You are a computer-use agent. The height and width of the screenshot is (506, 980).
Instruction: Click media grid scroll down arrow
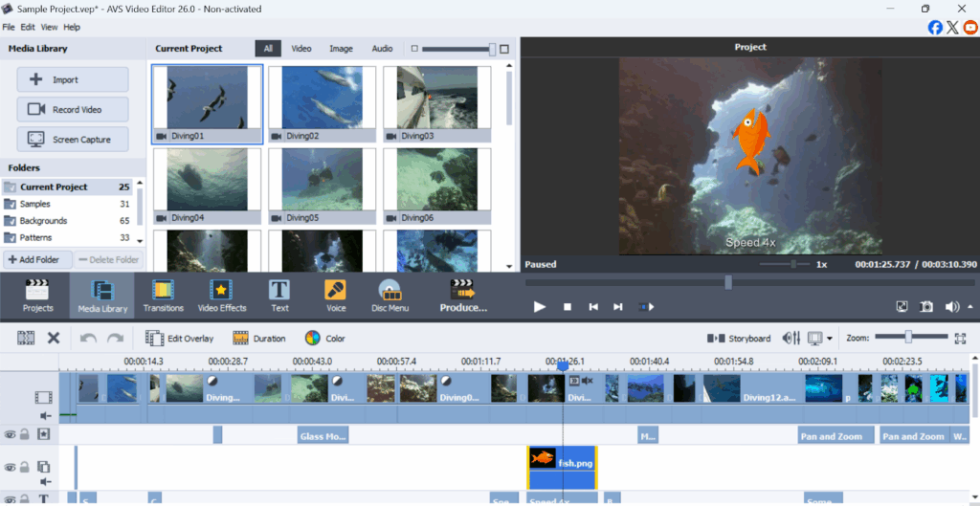509,266
